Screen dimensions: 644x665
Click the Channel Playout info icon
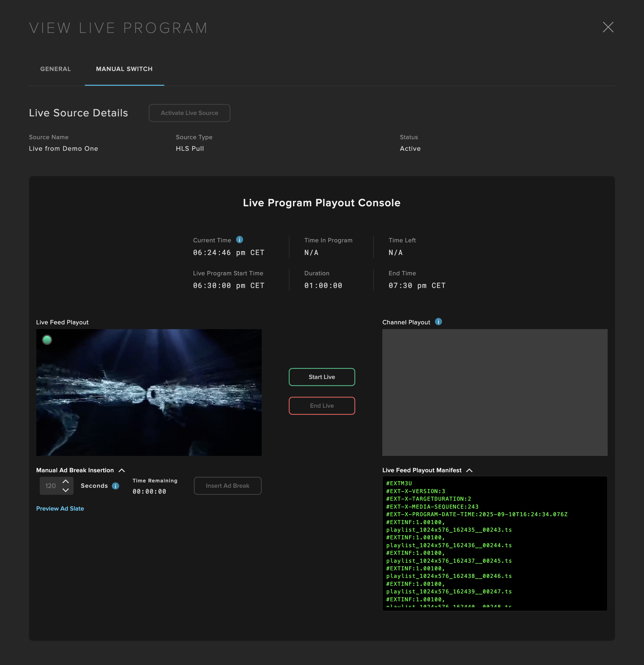pyautogui.click(x=438, y=322)
